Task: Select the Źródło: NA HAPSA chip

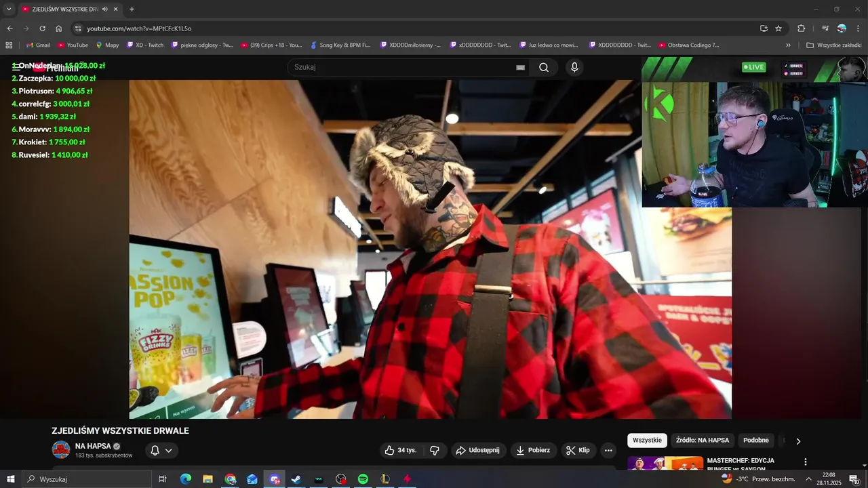Action: coord(703,441)
